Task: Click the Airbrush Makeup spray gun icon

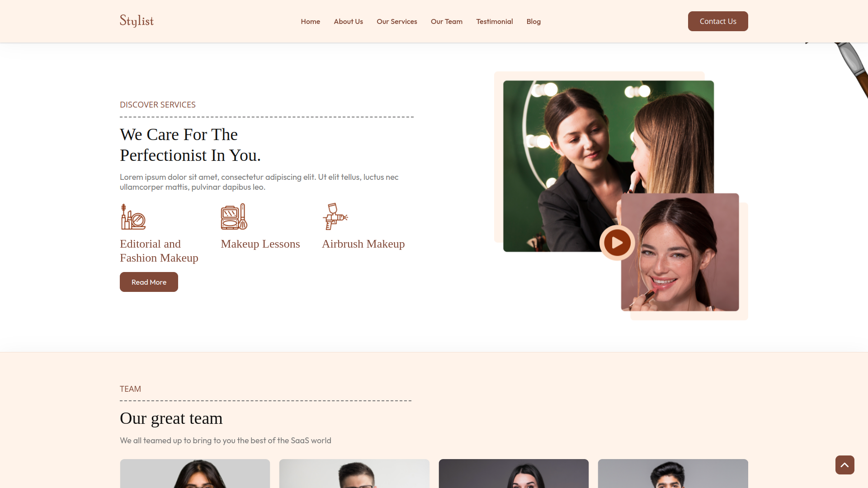Action: pos(335,216)
